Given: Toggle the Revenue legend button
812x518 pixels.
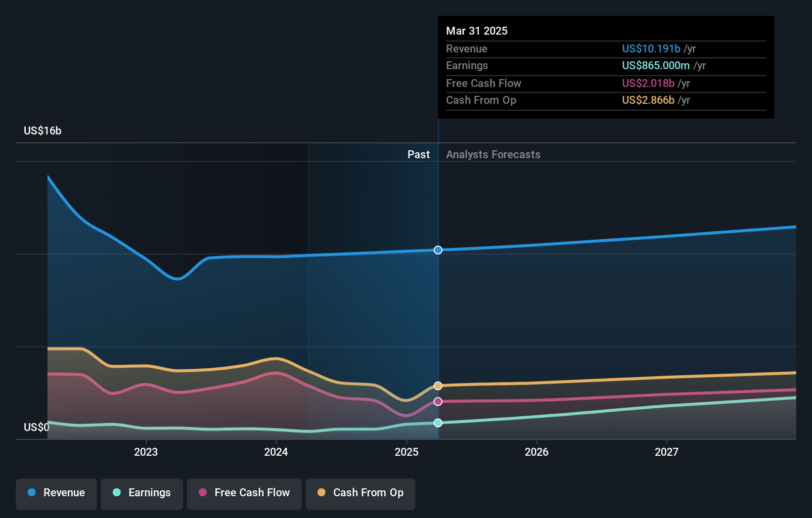Looking at the screenshot, I should click(56, 494).
